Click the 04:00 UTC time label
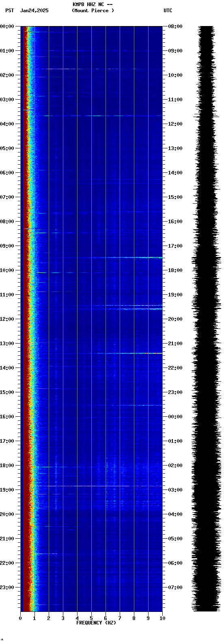This screenshot has width=224, height=644. 175,514
